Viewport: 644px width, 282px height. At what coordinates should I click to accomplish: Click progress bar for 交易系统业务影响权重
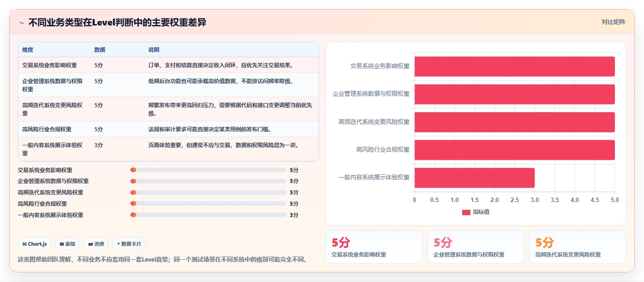pyautogui.click(x=208, y=170)
